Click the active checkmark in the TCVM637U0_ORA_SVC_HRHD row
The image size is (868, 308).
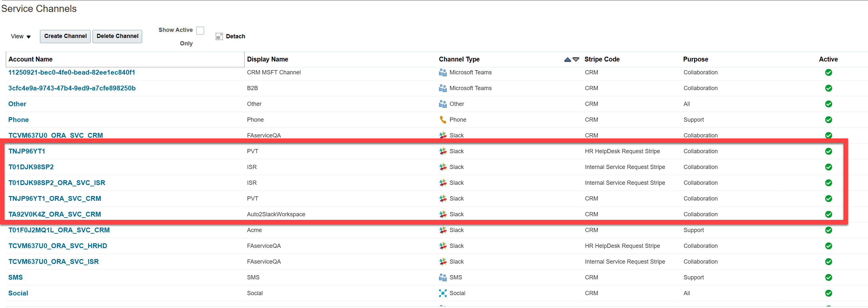click(x=829, y=246)
